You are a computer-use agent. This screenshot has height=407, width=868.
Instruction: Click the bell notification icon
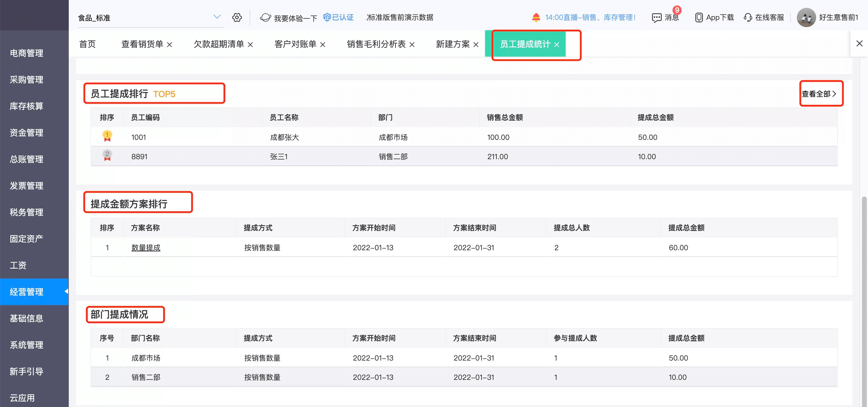pos(536,17)
